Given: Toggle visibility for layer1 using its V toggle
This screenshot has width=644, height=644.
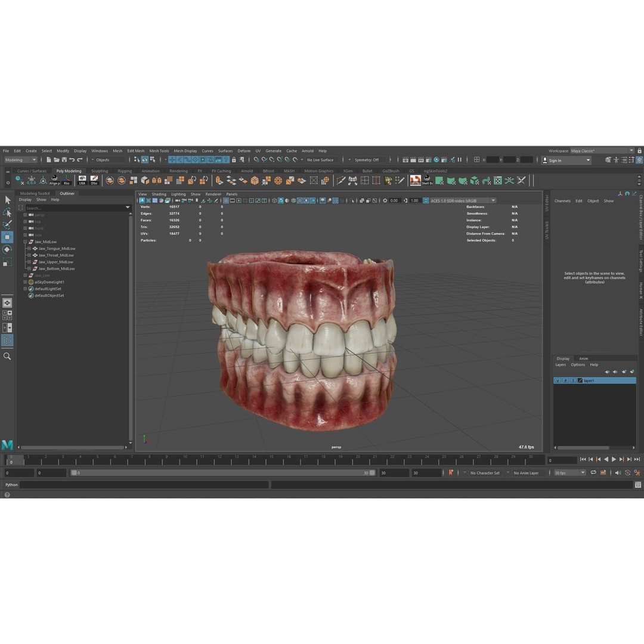Looking at the screenshot, I should [558, 380].
